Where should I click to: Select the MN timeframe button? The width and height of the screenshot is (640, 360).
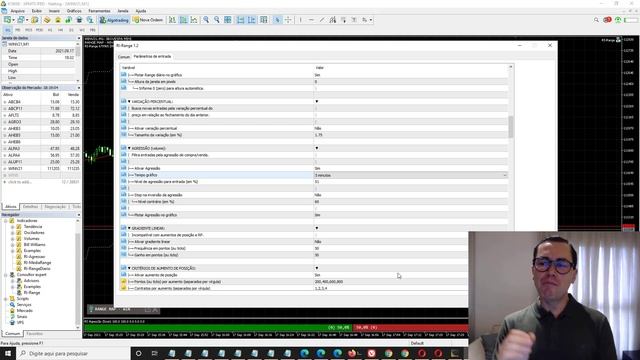(x=93, y=30)
